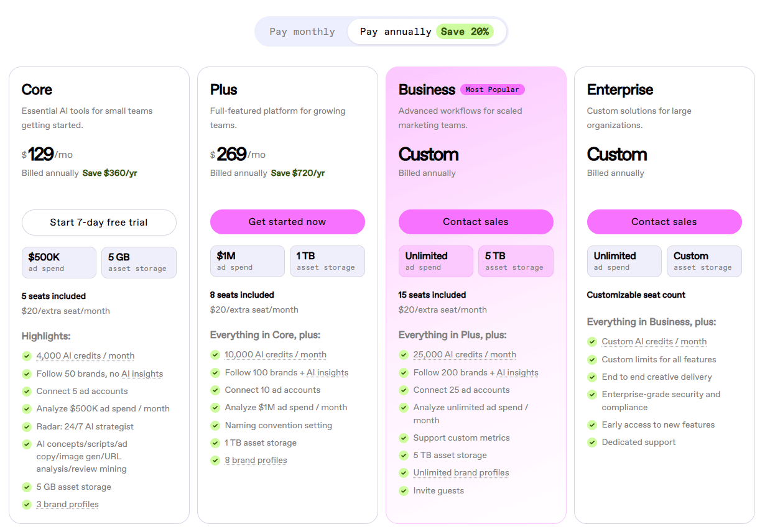Click checkmark icon next to Radar: 24/7 AI strategist
The image size is (770, 532).
click(x=27, y=427)
